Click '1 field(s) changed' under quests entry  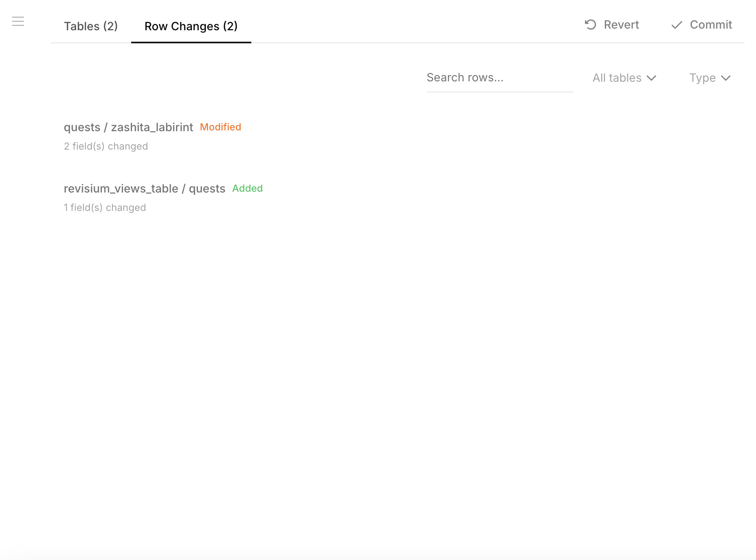point(105,207)
